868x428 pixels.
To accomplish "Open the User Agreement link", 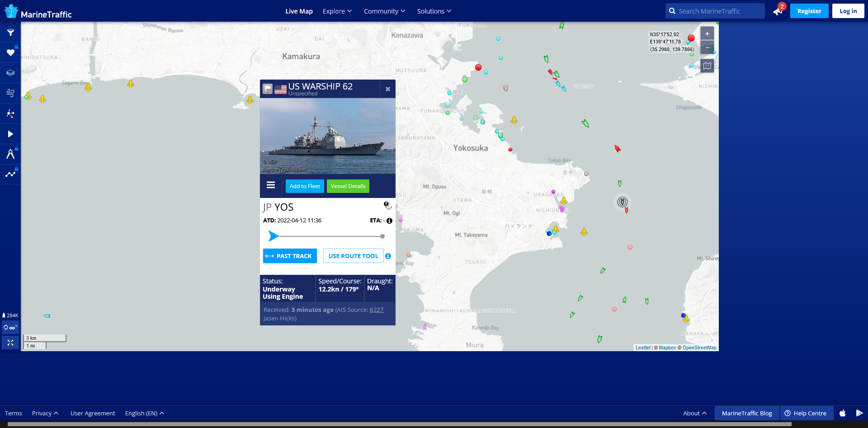I will tap(93, 413).
